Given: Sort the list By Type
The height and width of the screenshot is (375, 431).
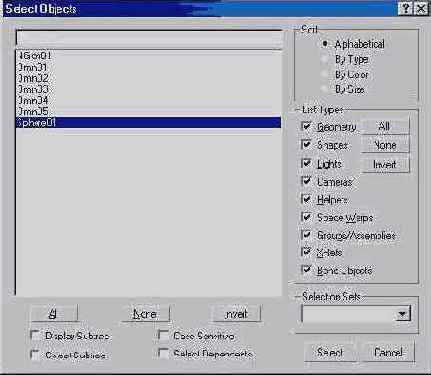Looking at the screenshot, I should pos(325,59).
